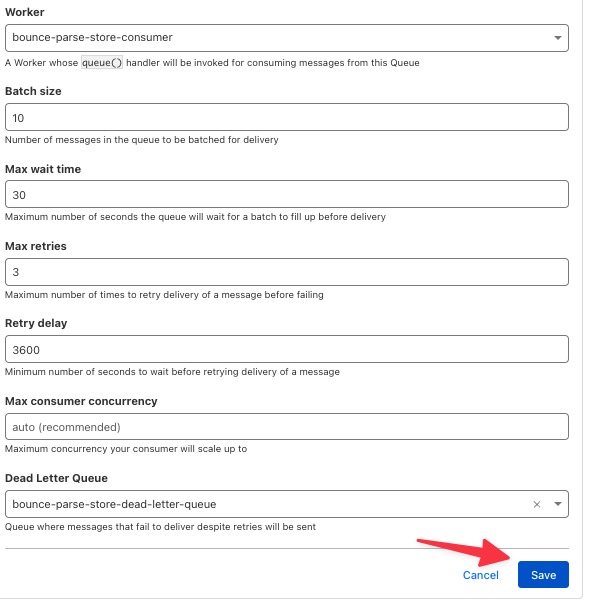Click the Max retries label

point(36,246)
